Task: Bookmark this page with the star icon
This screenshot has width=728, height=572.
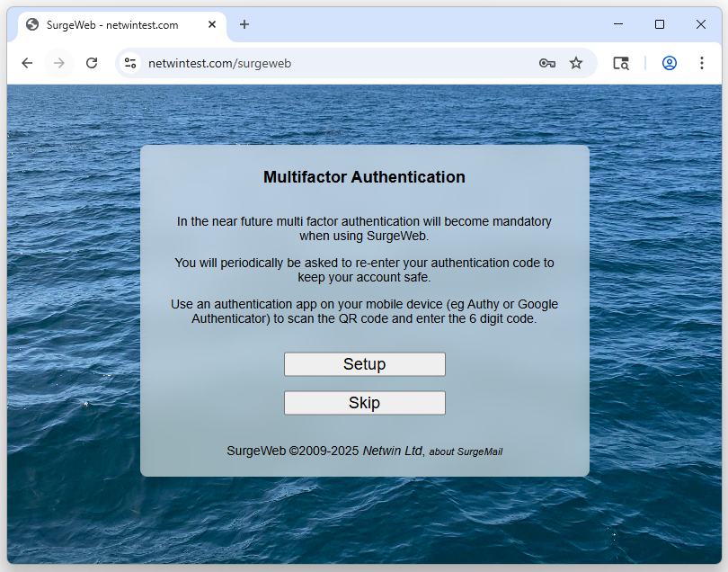Action: (x=576, y=63)
